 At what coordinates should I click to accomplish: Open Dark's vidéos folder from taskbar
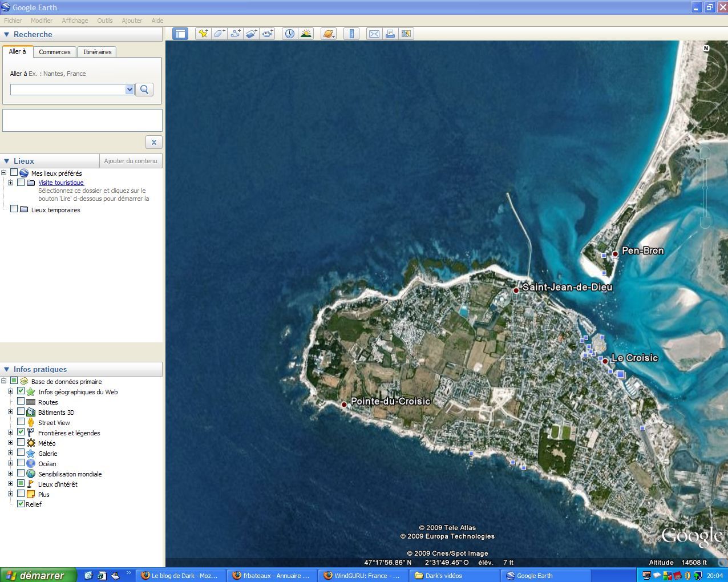[454, 576]
